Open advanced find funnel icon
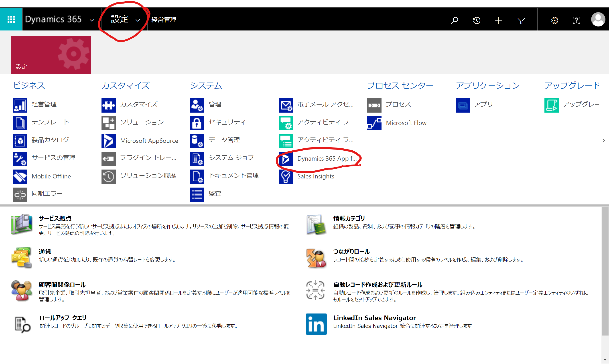This screenshot has width=609, height=364. tap(521, 20)
